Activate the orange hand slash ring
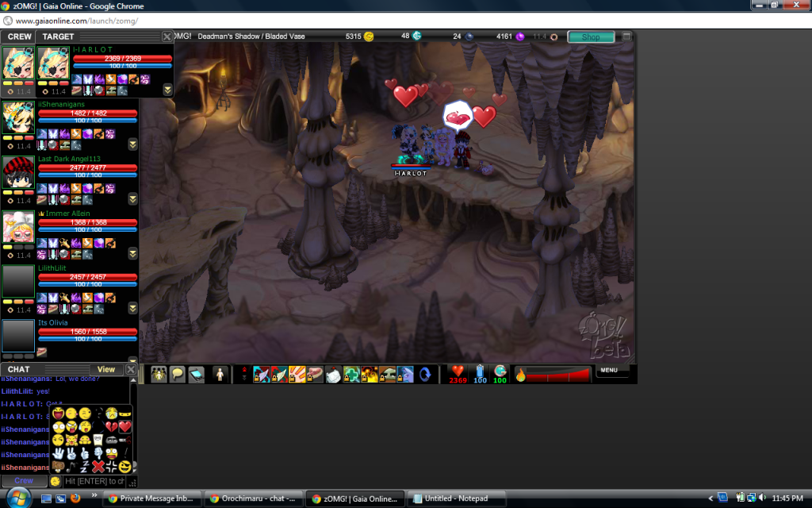 click(297, 375)
